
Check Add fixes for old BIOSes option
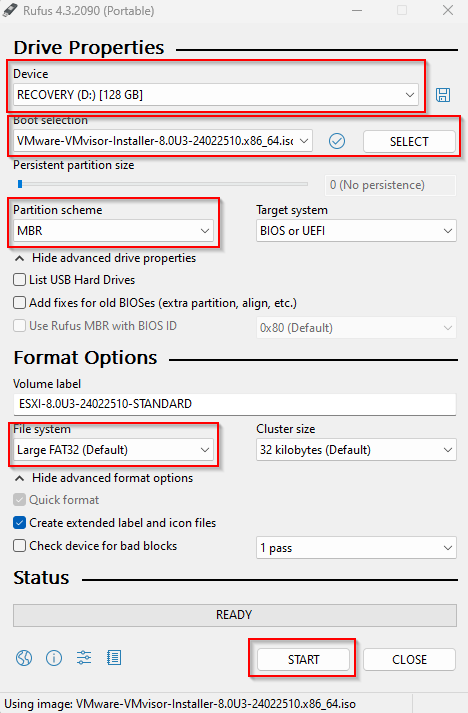pyautogui.click(x=20, y=303)
